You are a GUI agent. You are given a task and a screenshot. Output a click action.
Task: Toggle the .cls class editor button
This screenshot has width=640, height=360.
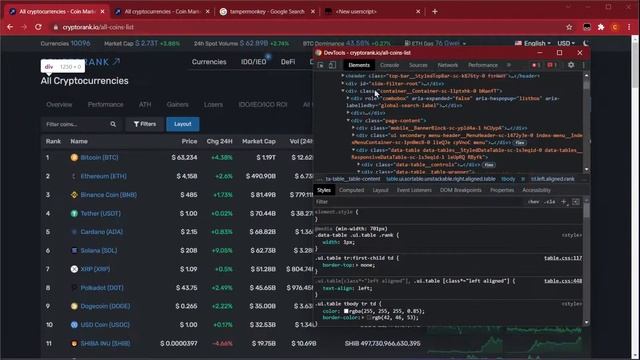click(549, 202)
